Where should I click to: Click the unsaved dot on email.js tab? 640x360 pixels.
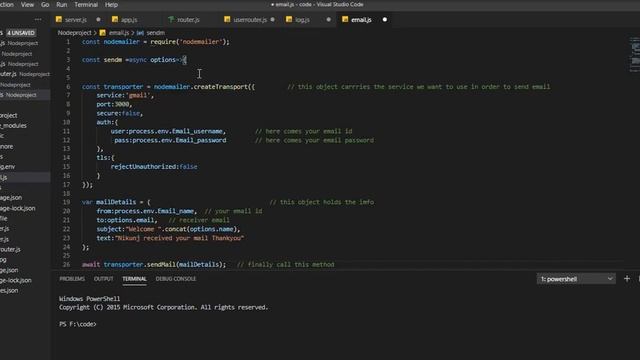[384, 20]
